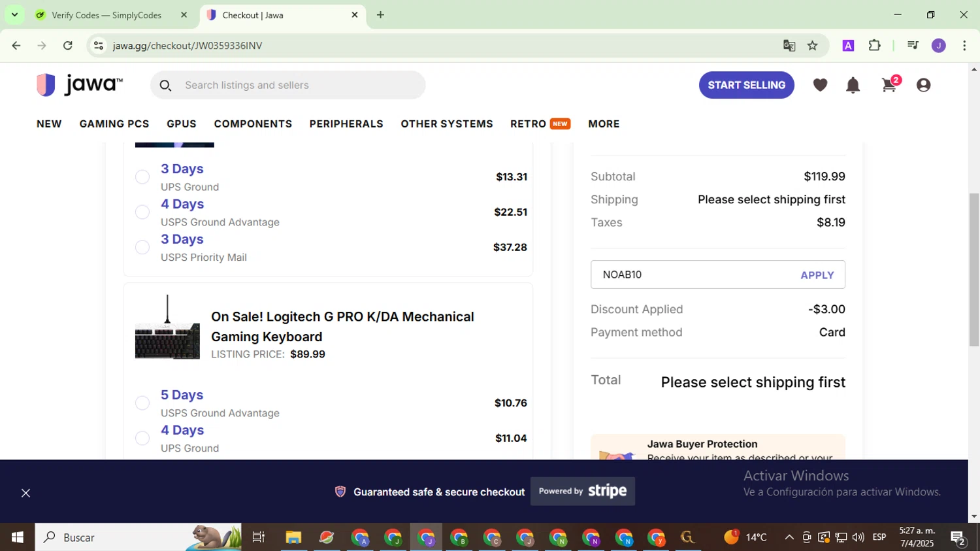Open the GPUS menu
The image size is (980, 551).
point(182,124)
